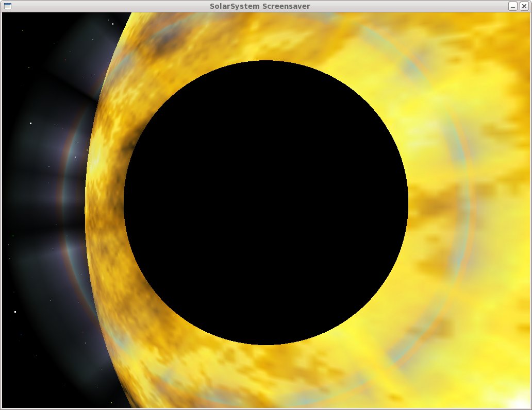Viewport: 532px width, 410px height.
Task: Click the top edge of the planet silhouette
Action: pos(265,62)
